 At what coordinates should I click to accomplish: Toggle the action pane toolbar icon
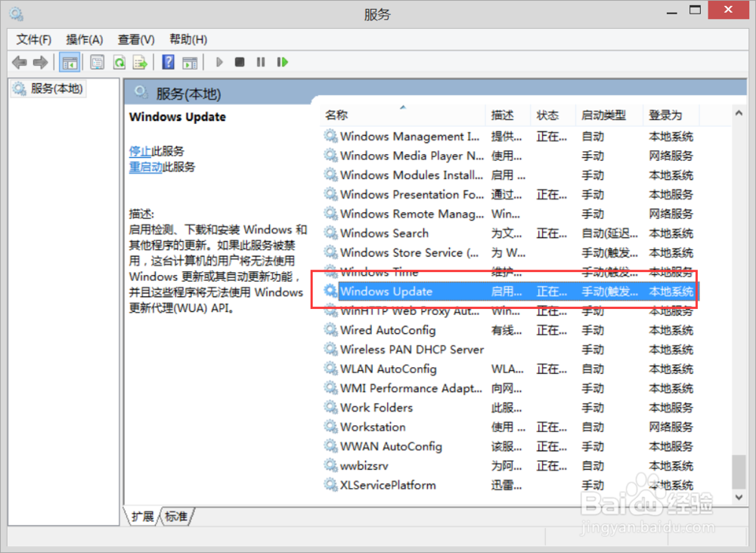[190, 62]
